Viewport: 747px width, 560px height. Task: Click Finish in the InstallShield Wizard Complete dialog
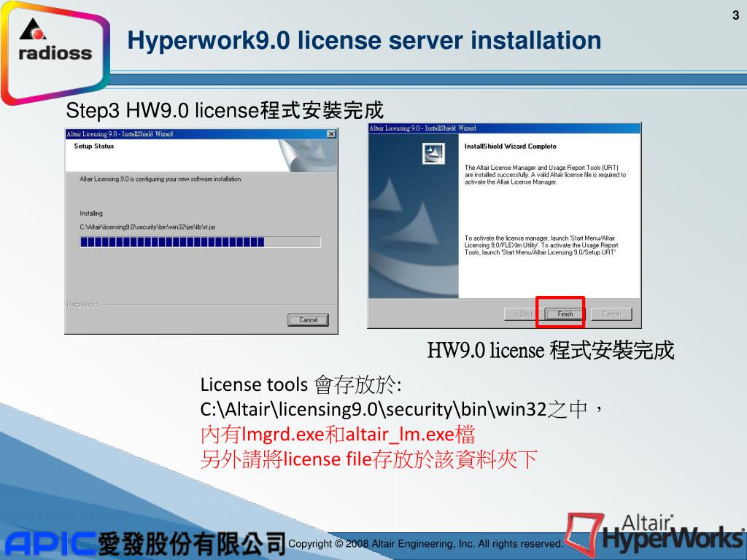point(565,314)
